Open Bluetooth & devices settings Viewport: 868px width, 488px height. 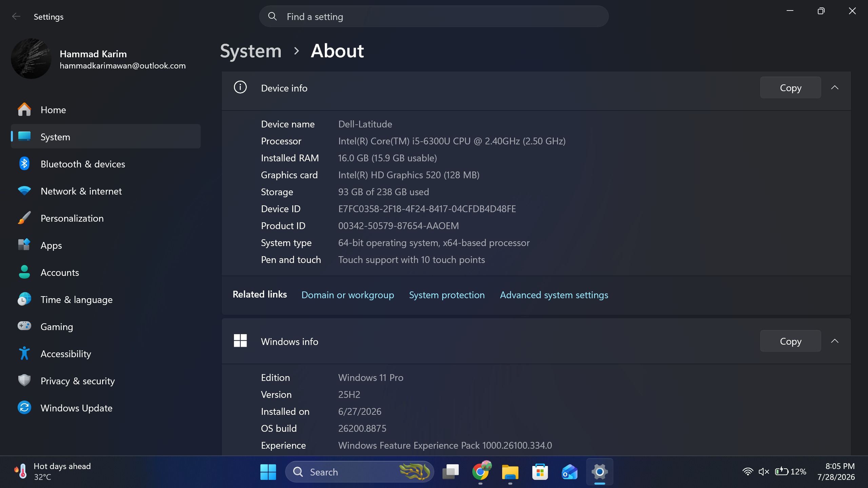tap(106, 164)
